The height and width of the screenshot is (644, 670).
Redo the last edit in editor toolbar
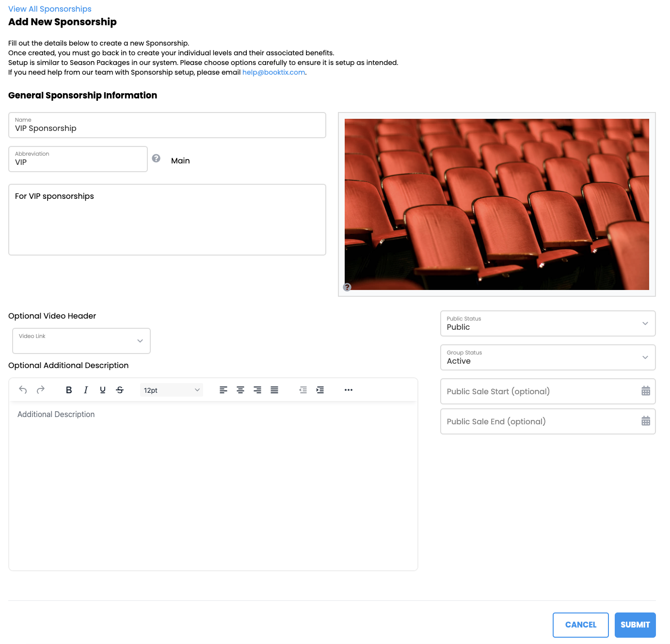(41, 390)
